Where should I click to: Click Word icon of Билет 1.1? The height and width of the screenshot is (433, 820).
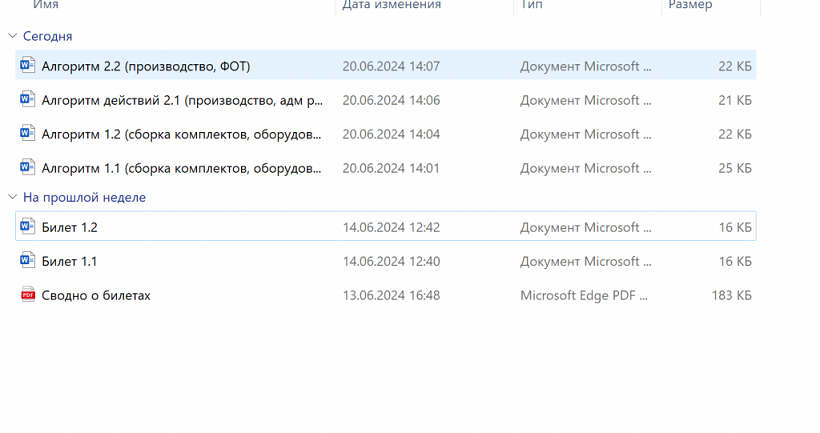click(x=27, y=261)
